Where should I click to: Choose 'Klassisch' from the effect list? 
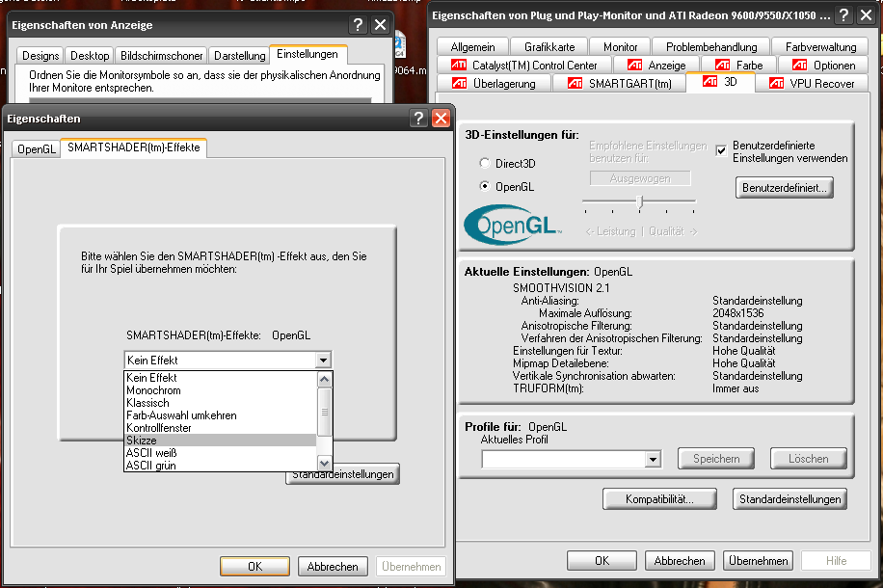point(220,403)
